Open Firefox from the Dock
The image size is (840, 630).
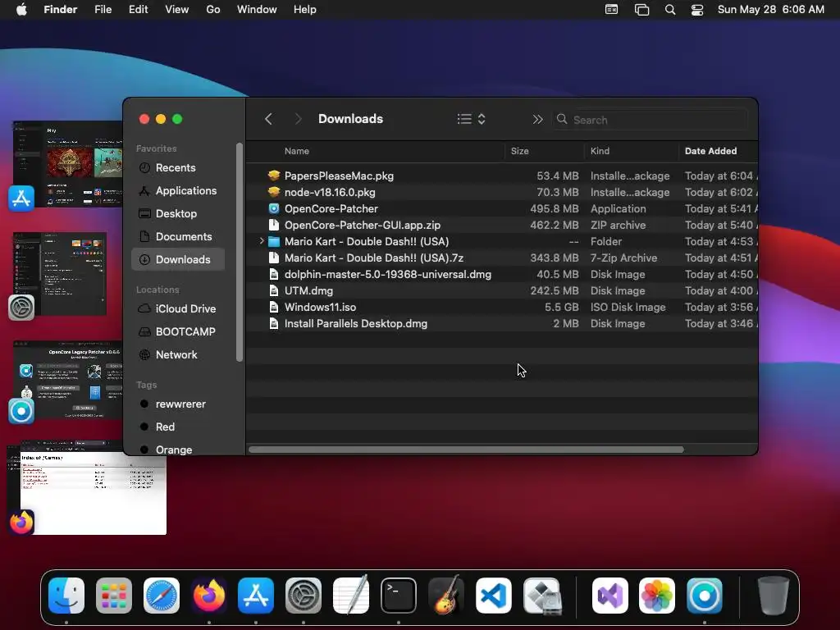[209, 596]
